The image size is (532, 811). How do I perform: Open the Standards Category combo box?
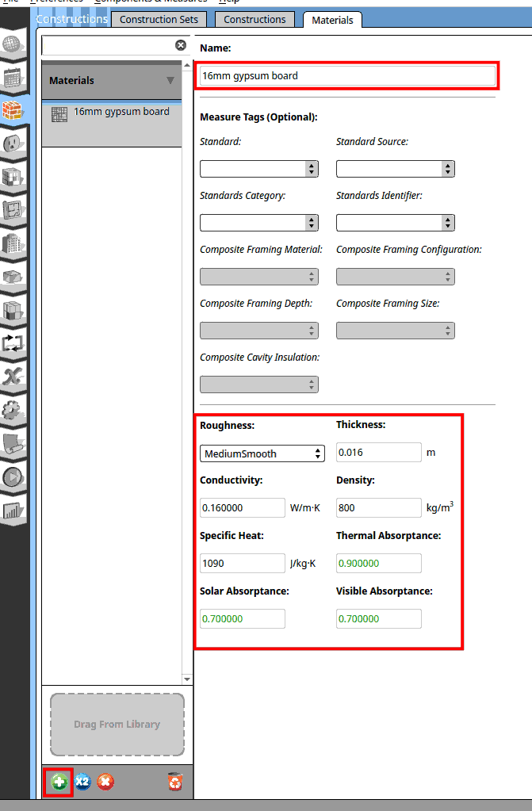coord(258,222)
